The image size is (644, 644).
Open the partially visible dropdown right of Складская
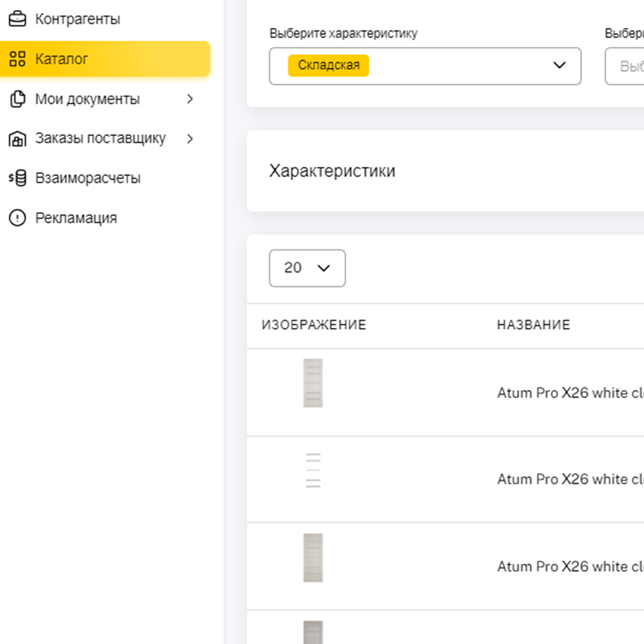pos(624,66)
